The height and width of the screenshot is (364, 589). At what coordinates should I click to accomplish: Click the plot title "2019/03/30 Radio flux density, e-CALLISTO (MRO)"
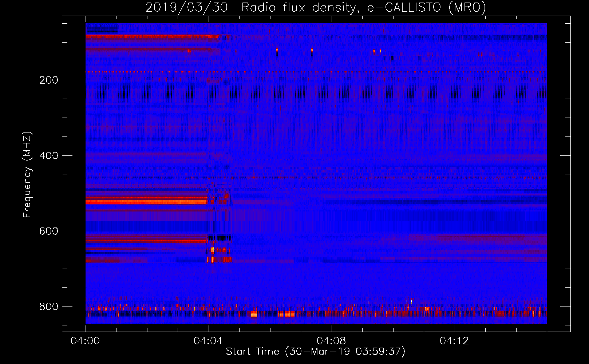click(316, 7)
